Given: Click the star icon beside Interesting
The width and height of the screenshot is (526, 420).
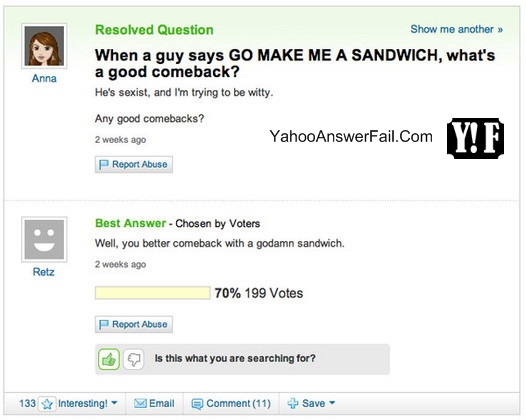Looking at the screenshot, I should (47, 404).
